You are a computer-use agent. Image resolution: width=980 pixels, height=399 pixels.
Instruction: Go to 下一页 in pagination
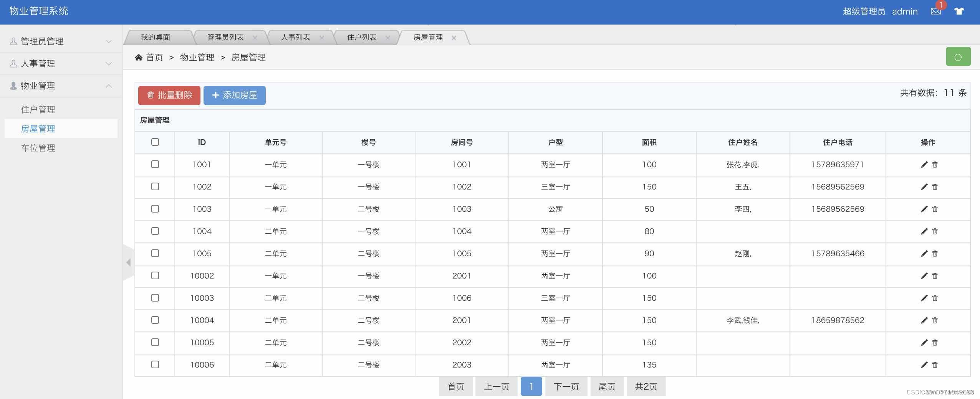pos(566,386)
